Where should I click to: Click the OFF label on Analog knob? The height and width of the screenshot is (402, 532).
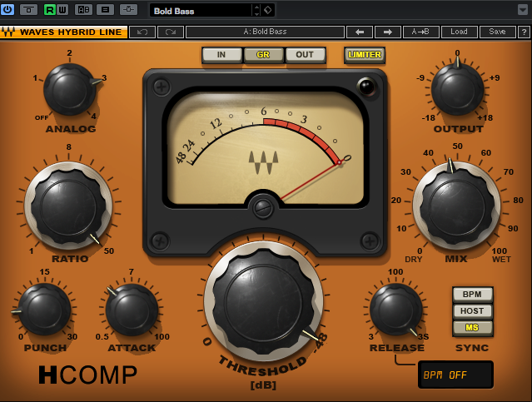coord(42,117)
